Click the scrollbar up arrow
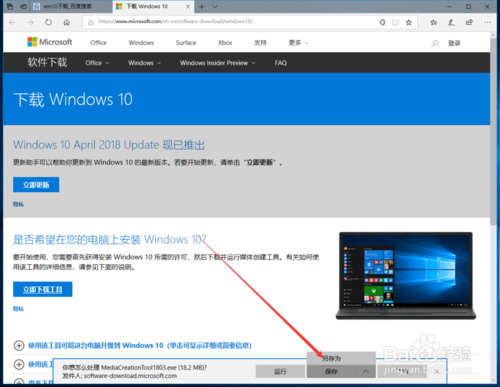The width and height of the screenshot is (500, 387). pos(494,35)
